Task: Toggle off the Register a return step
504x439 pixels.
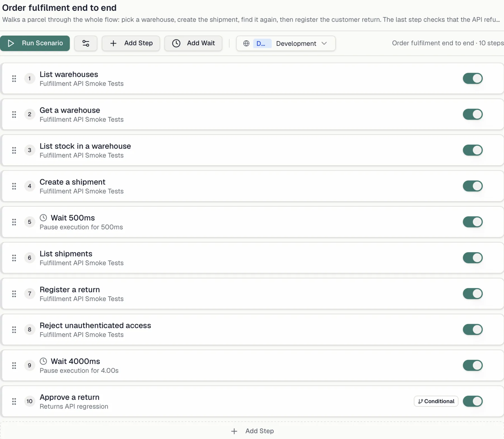Action: [473, 294]
